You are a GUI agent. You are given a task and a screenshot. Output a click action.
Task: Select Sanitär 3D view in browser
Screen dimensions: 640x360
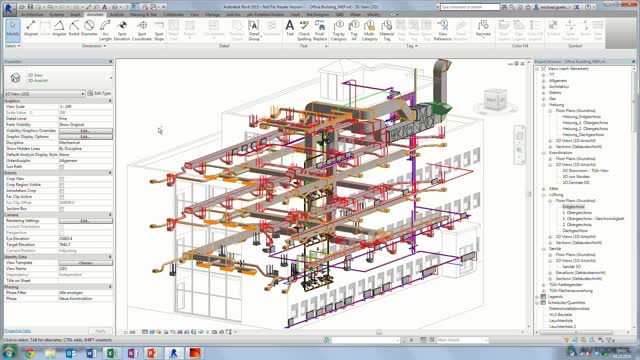pos(571,267)
